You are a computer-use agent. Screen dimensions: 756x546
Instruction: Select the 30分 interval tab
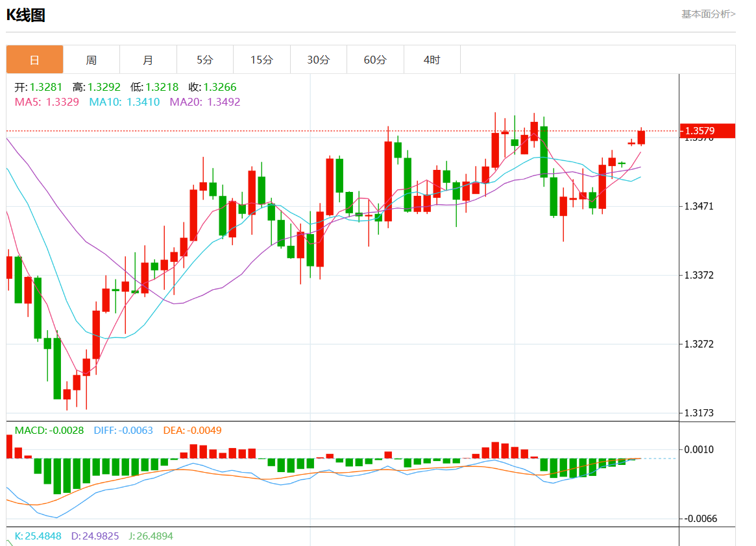pos(318,60)
